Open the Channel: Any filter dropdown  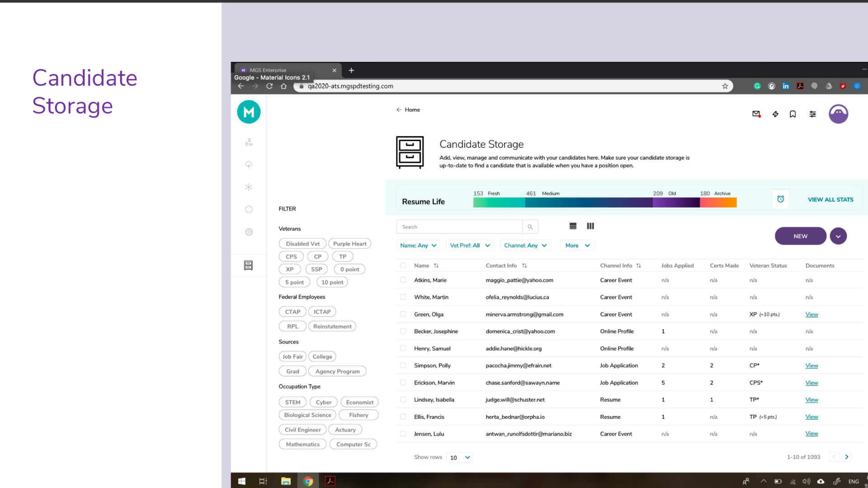pyautogui.click(x=525, y=245)
